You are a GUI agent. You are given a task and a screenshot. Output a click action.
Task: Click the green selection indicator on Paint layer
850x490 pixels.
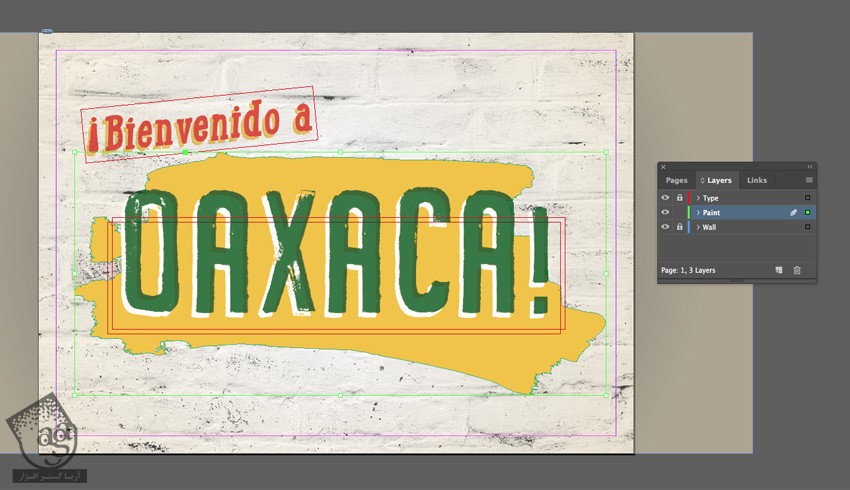point(808,213)
